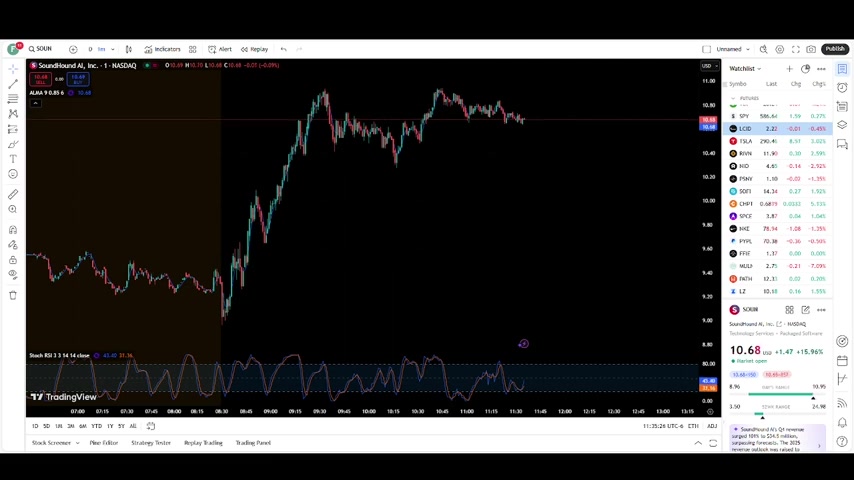Select SOFI in the watchlist
Image resolution: width=854 pixels, height=480 pixels.
tap(778, 191)
